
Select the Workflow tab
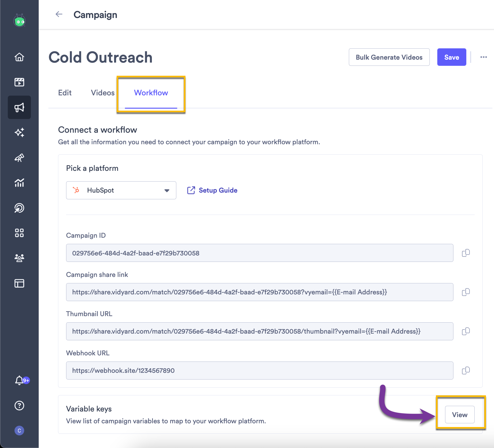[x=151, y=93]
